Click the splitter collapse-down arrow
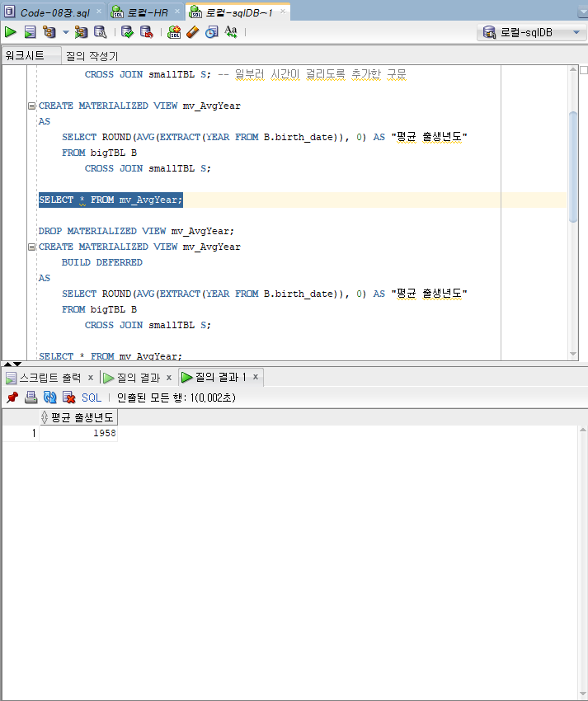Viewport: 588px width, 701px height. tap(17, 365)
